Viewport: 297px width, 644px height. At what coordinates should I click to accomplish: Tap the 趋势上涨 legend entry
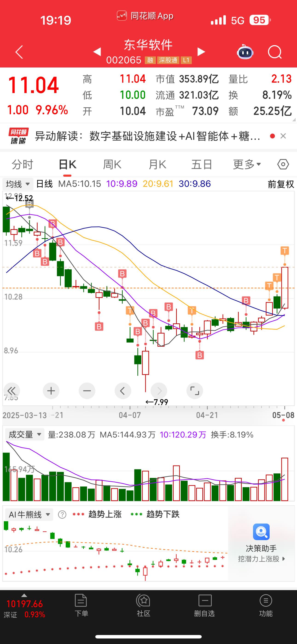point(97,515)
